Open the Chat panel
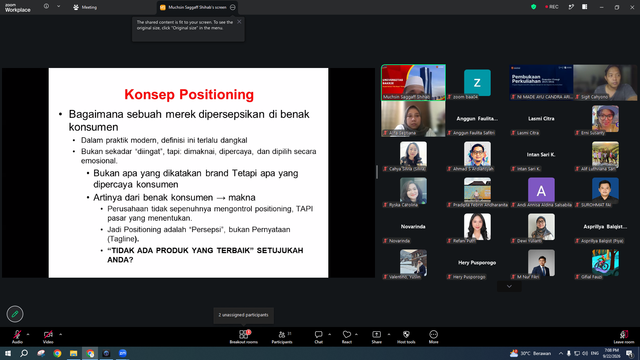The width and height of the screenshot is (640, 360). pyautogui.click(x=318, y=336)
